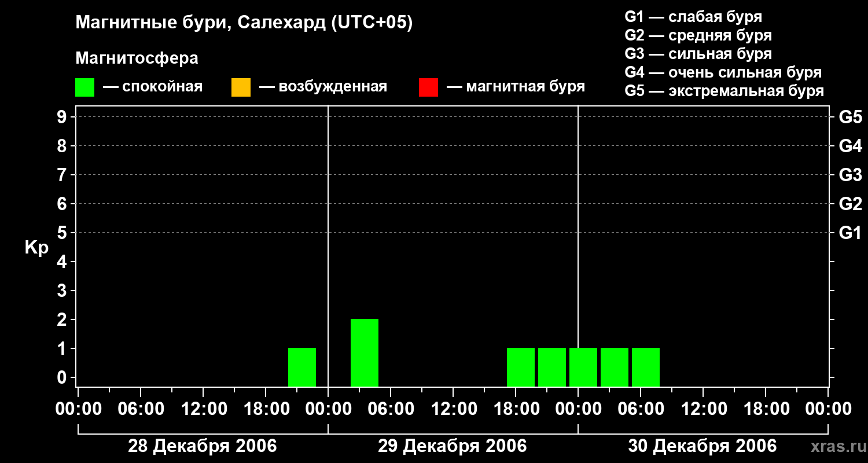Click the "06:00" time label under 29 December
The width and height of the screenshot is (868, 463).
tap(391, 409)
